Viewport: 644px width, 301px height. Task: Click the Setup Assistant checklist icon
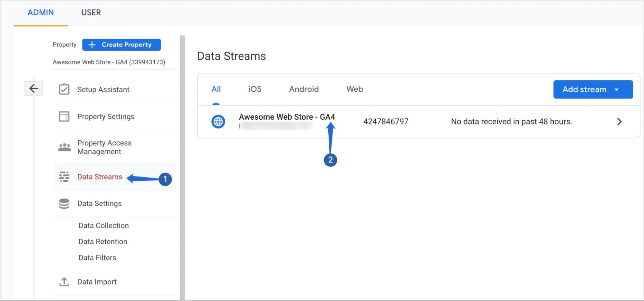point(64,89)
